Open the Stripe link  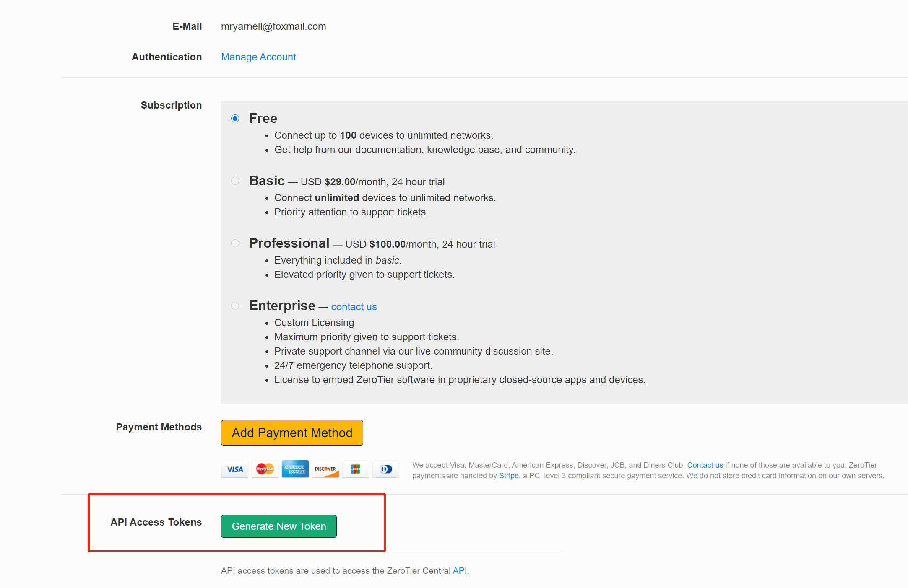tap(509, 476)
